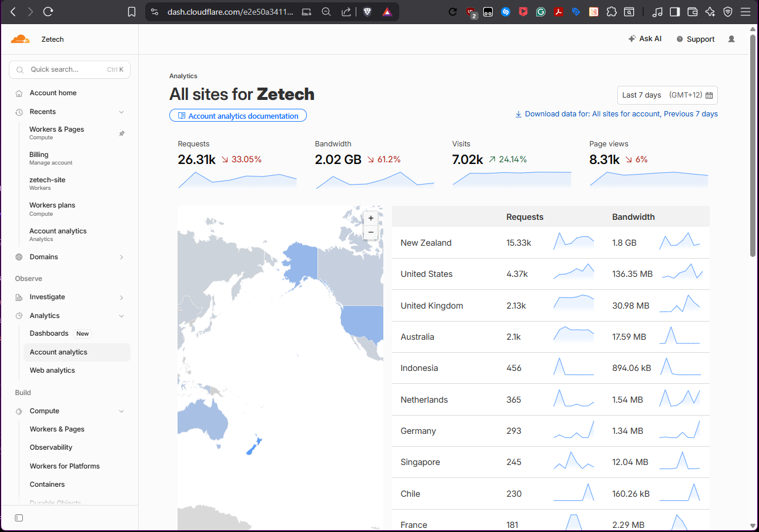Open the extensions puzzle piece icon

[x=611, y=12]
